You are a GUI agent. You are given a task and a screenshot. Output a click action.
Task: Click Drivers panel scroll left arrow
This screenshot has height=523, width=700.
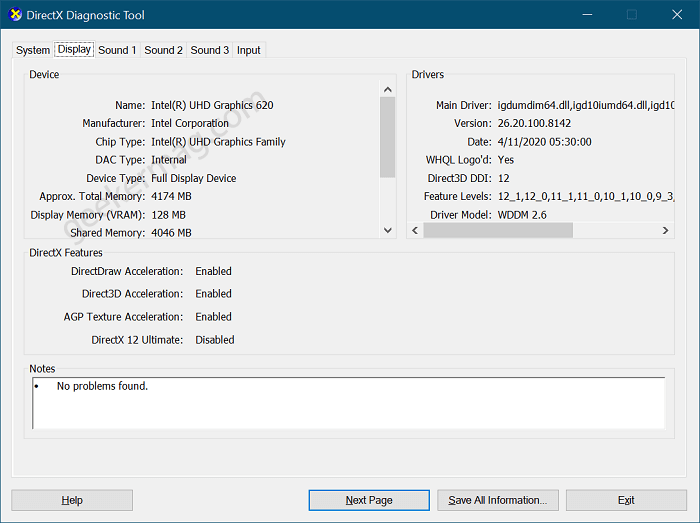click(415, 230)
